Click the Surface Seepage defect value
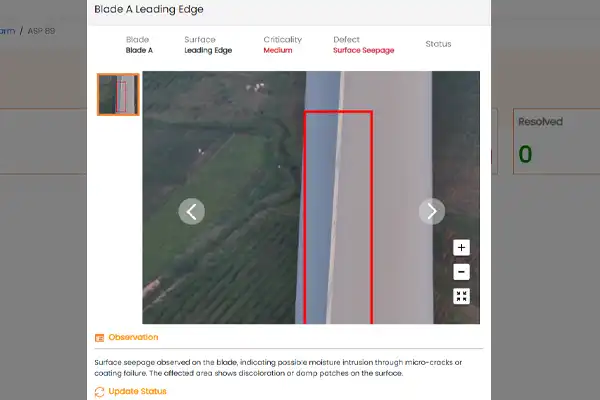This screenshot has width=600, height=400. click(x=364, y=50)
